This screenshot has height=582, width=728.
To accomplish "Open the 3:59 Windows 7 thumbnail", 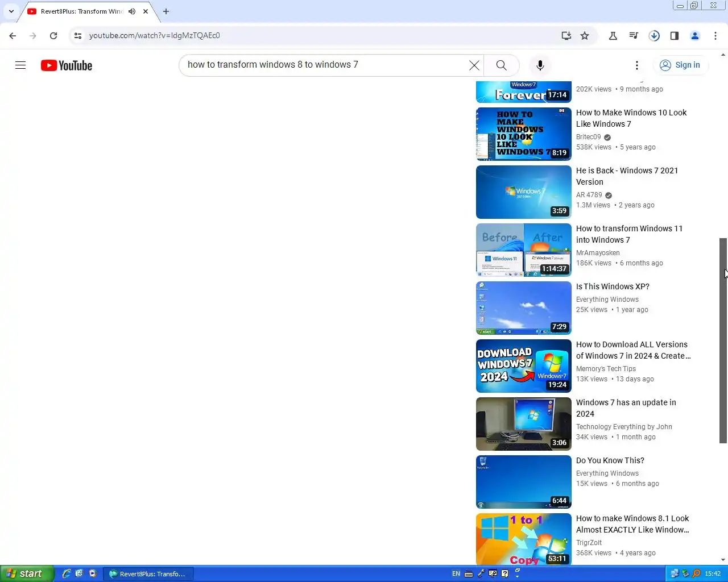I will [523, 192].
